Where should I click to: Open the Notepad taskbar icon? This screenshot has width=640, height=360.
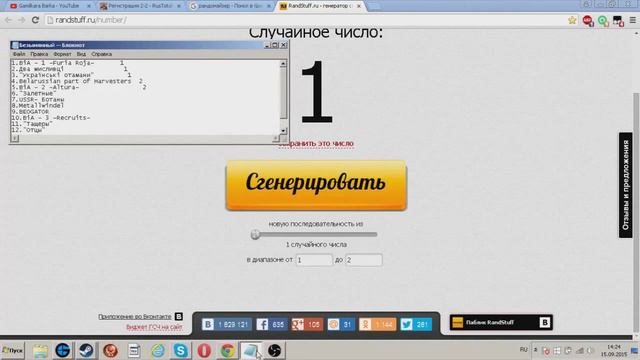(x=251, y=351)
